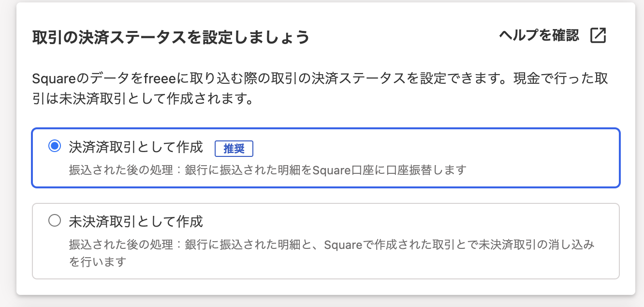Click the 推奨 label button

[x=234, y=149]
